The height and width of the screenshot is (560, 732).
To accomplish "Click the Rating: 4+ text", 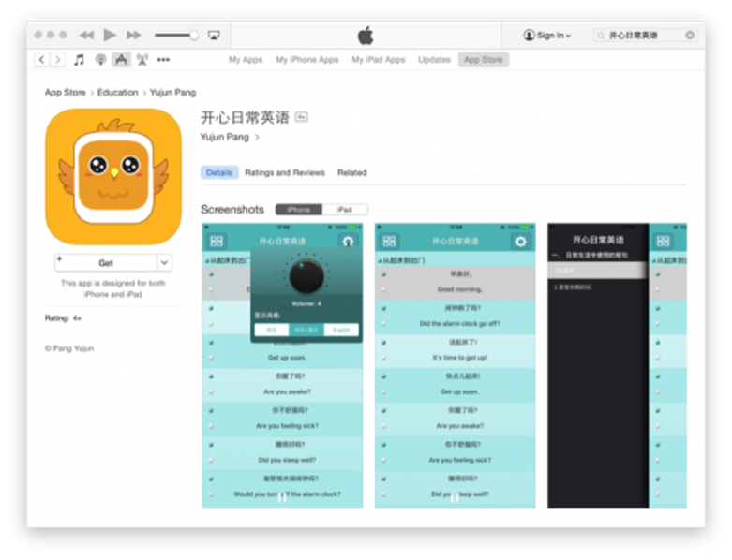I will point(63,318).
